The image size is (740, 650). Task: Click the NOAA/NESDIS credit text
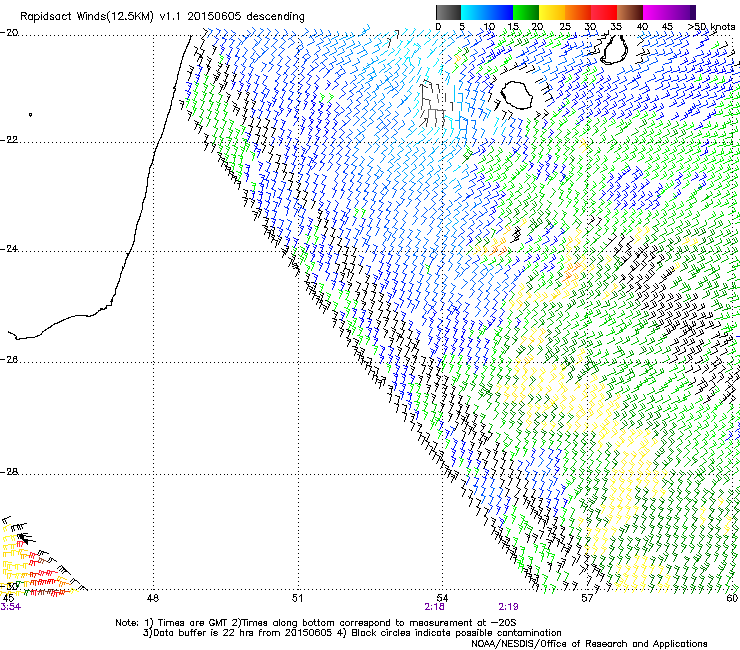[x=589, y=644]
